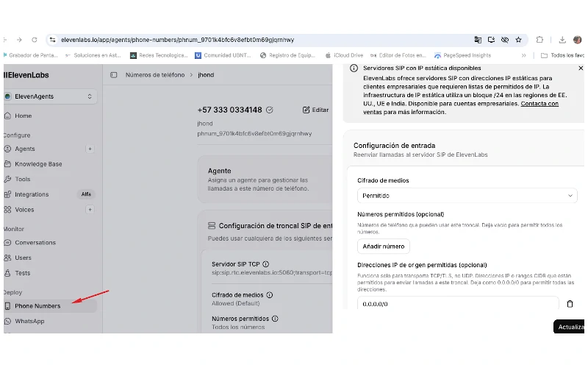Click info icon beside Cifrado de medios in SIP card

pos(269,295)
